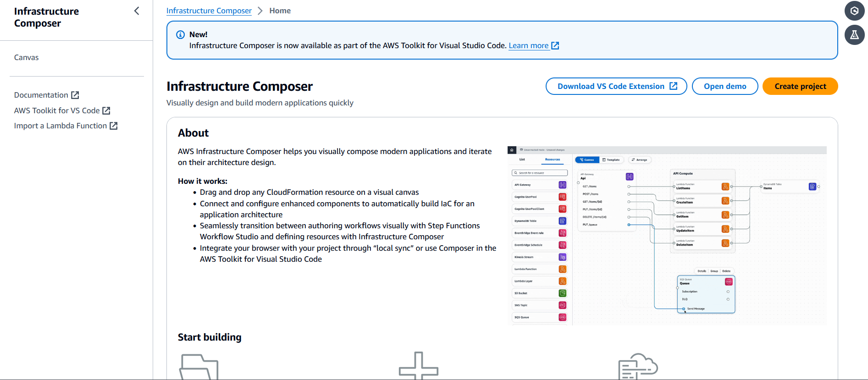Click the external link icon beside Learn more
Viewport: 868px width, 380px height.
coord(555,45)
